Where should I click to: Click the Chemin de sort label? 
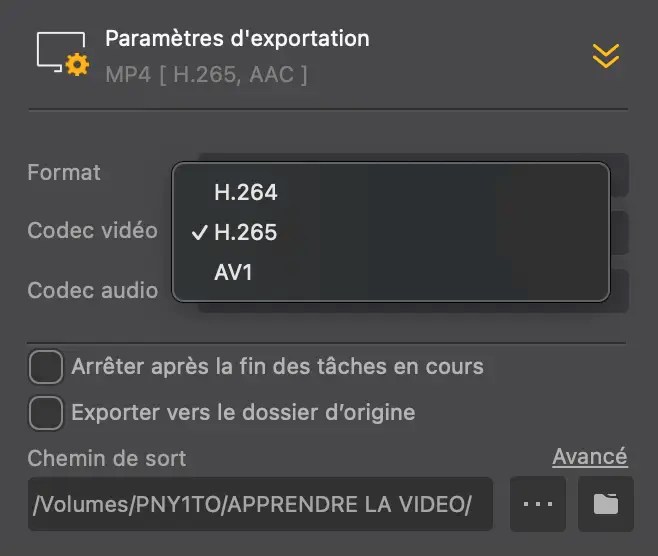pos(107,458)
